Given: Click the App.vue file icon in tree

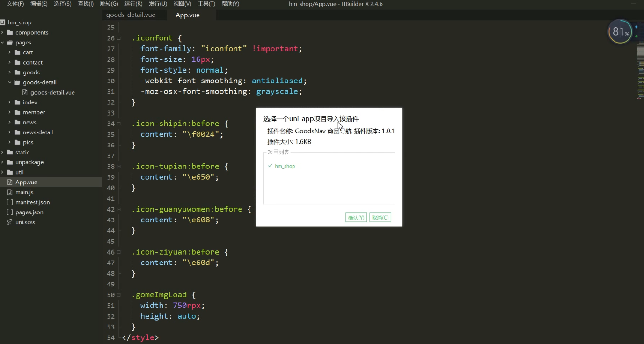Looking at the screenshot, I should pos(10,182).
